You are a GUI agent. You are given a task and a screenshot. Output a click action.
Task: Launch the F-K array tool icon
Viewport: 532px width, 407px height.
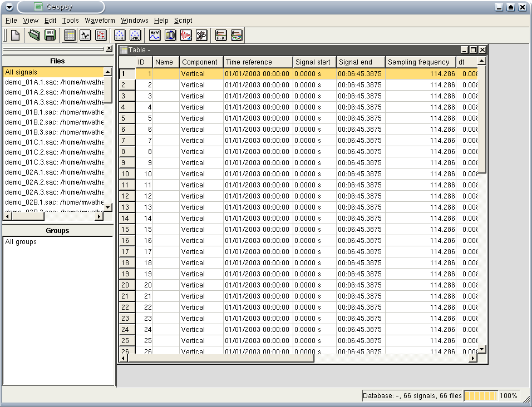119,35
